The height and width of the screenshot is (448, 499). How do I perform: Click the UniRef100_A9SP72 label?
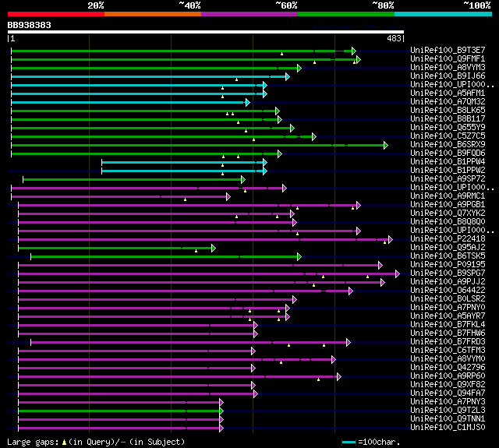click(x=448, y=179)
